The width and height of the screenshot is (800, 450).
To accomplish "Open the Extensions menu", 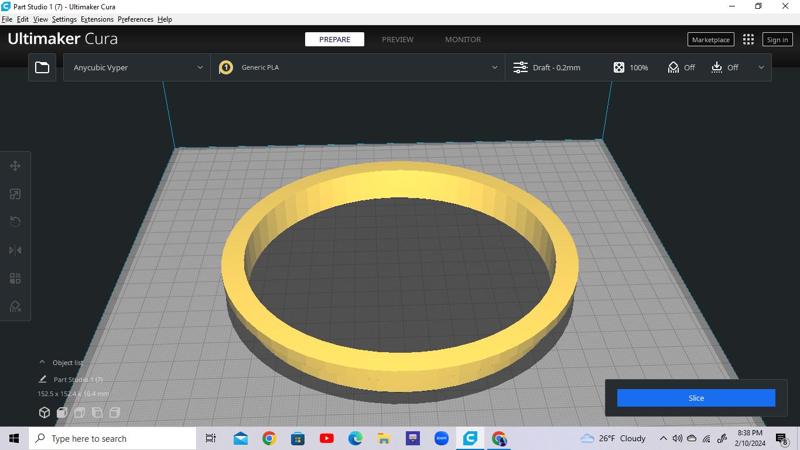I will 97,19.
